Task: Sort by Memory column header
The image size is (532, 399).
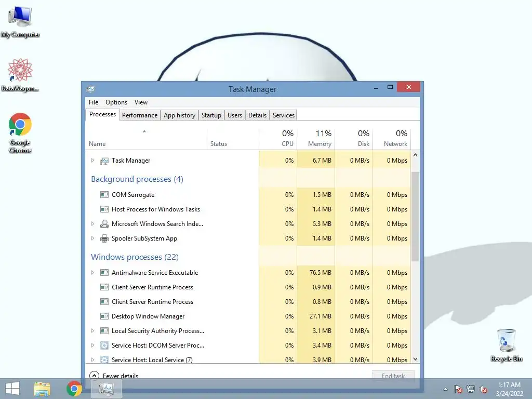Action: coord(316,139)
